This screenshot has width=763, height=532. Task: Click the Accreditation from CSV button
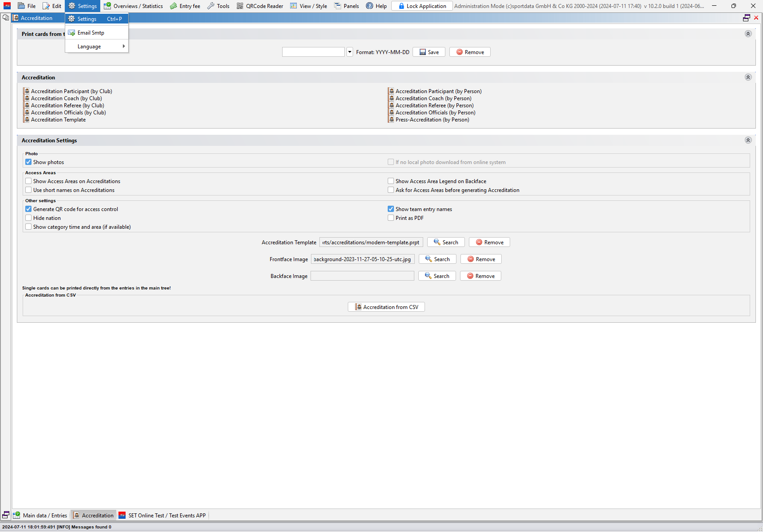[x=386, y=307]
